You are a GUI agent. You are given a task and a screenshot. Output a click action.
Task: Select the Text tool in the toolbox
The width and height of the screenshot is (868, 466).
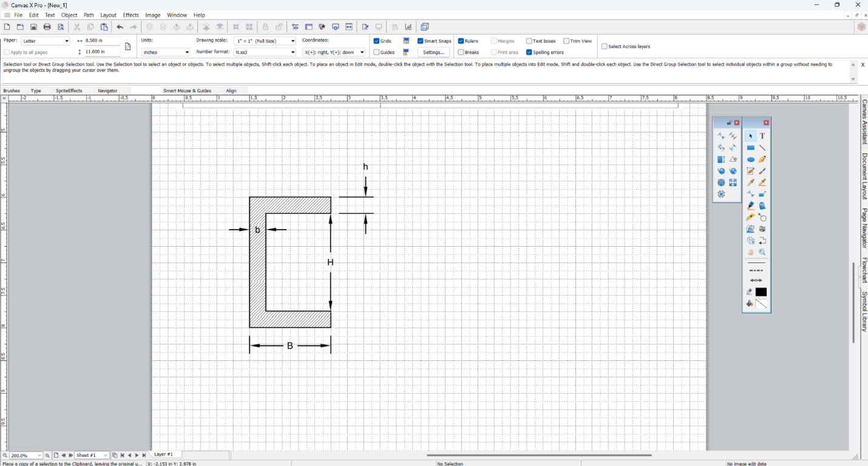pyautogui.click(x=762, y=136)
